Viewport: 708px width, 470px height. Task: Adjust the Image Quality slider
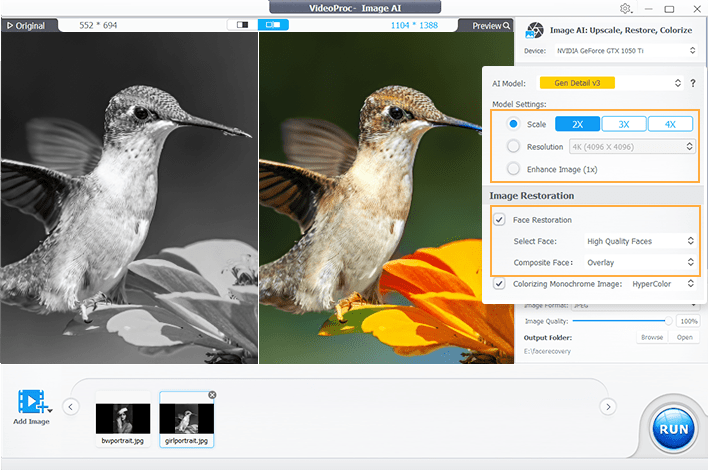point(668,321)
